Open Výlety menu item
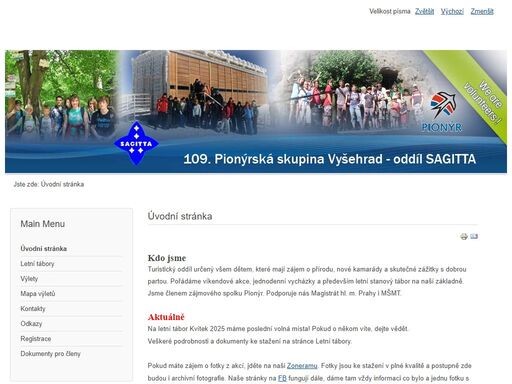Viewport: 512px width, 384px height. [29, 279]
